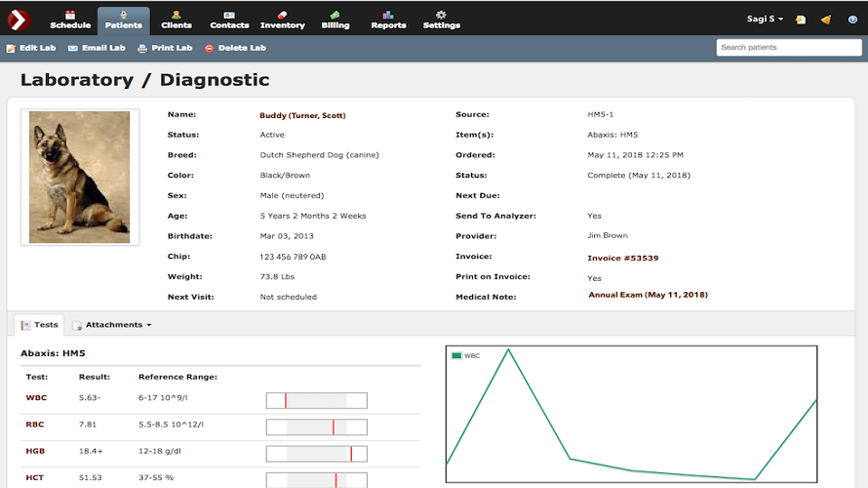
Task: Expand the Attachments dropdown
Action: [117, 325]
